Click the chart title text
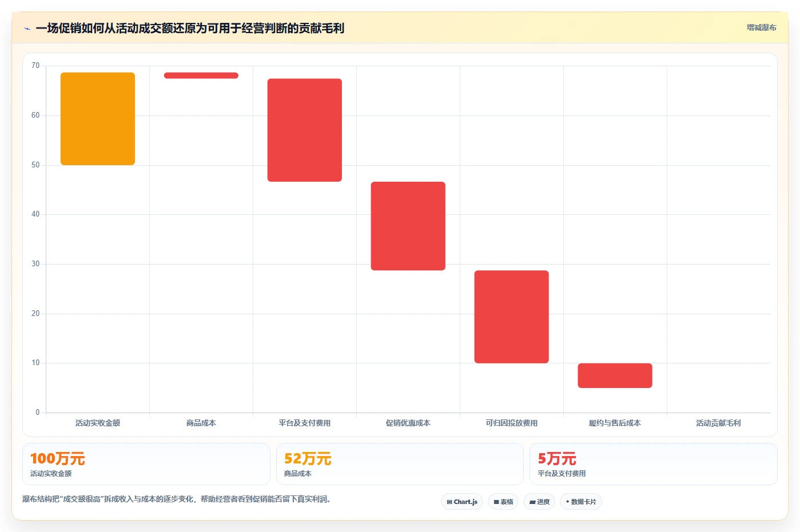The image size is (800, 532). point(190,28)
